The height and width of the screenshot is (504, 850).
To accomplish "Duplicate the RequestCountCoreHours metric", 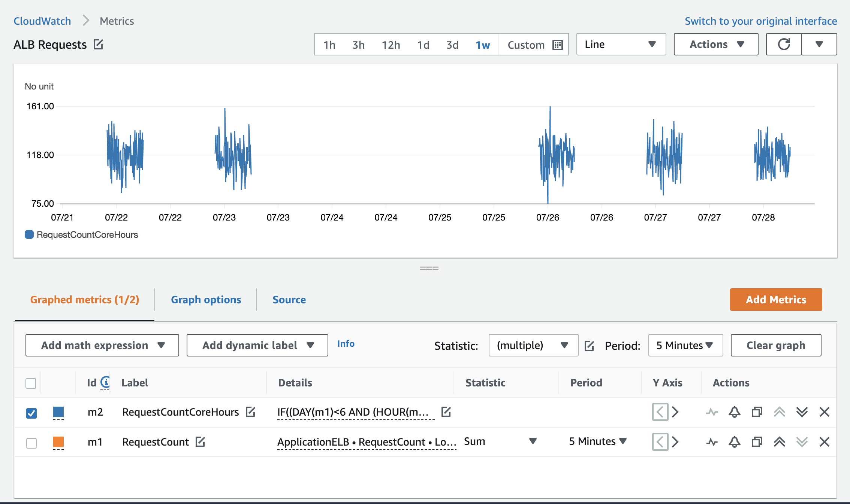I will (x=757, y=412).
